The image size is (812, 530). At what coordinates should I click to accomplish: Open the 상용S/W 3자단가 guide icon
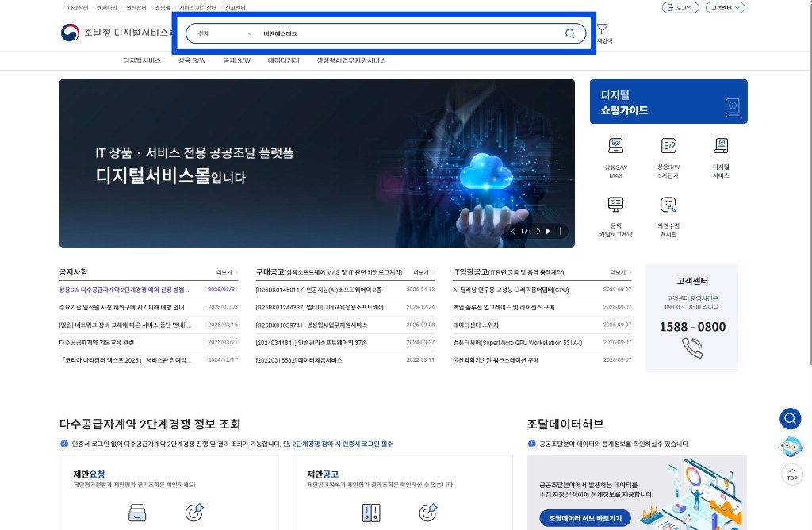click(668, 145)
